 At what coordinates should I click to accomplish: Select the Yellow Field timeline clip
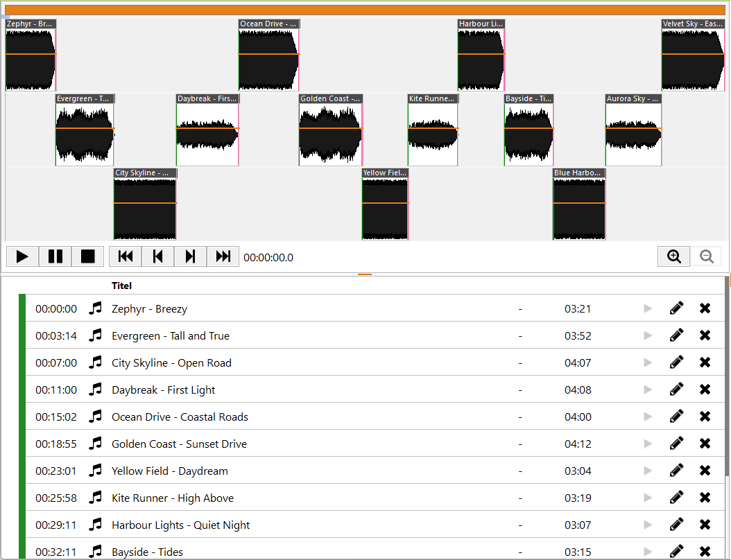tap(385, 204)
